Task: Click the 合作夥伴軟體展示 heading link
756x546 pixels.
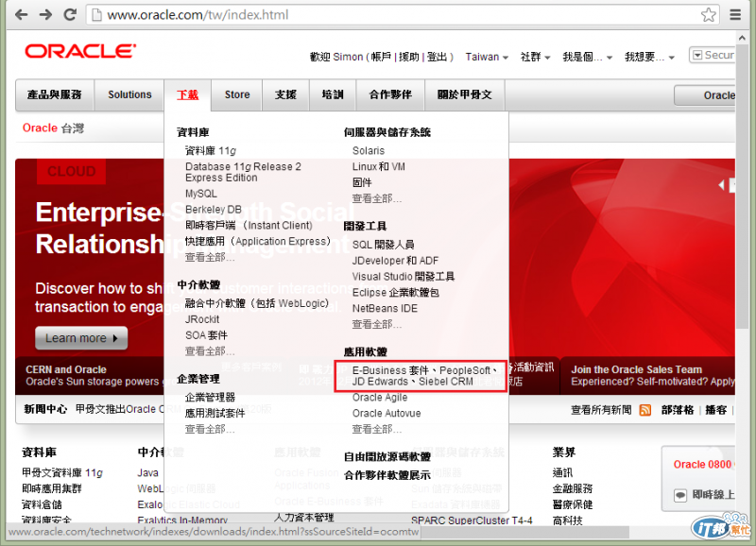Action: coord(387,476)
